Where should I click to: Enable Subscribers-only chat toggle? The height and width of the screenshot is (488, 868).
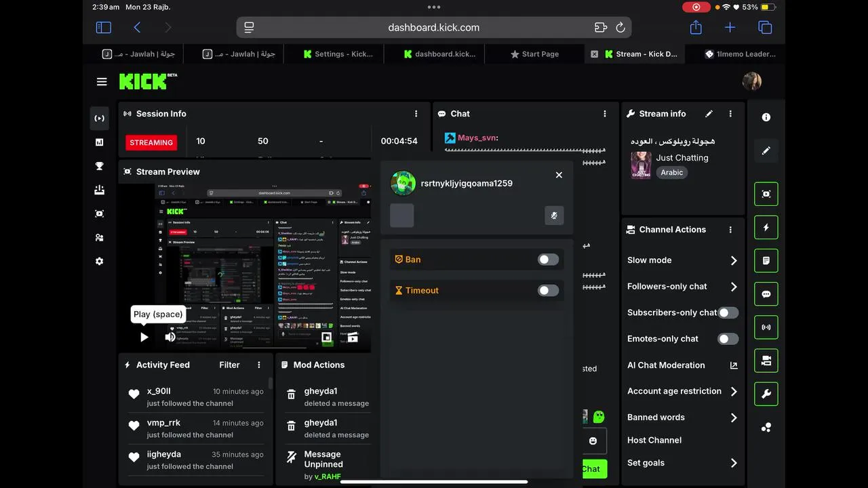pyautogui.click(x=728, y=312)
